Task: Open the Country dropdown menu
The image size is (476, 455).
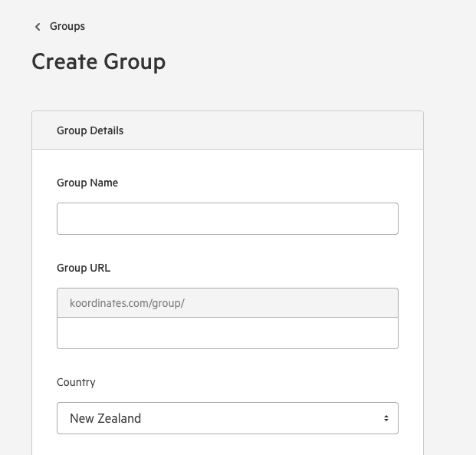Action: click(x=228, y=418)
